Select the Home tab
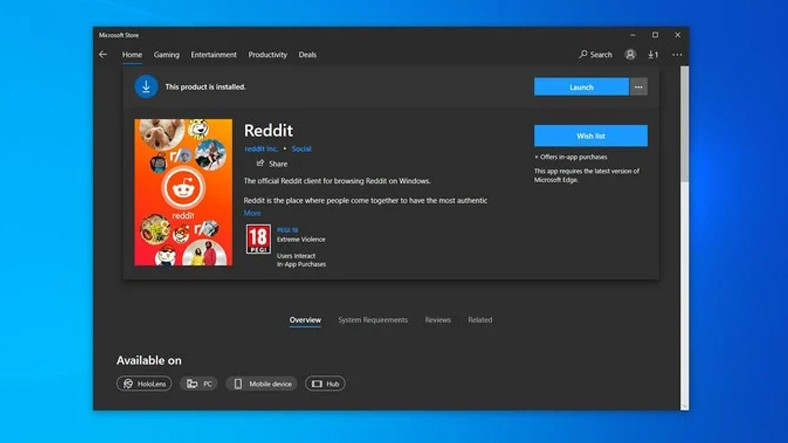 point(132,55)
